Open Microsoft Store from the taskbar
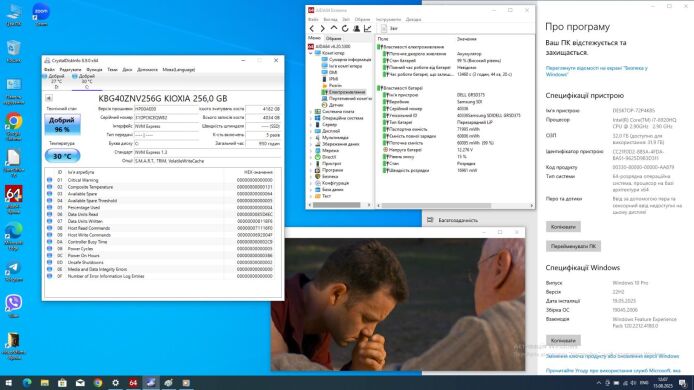This screenshot has width=694, height=390. (62, 383)
